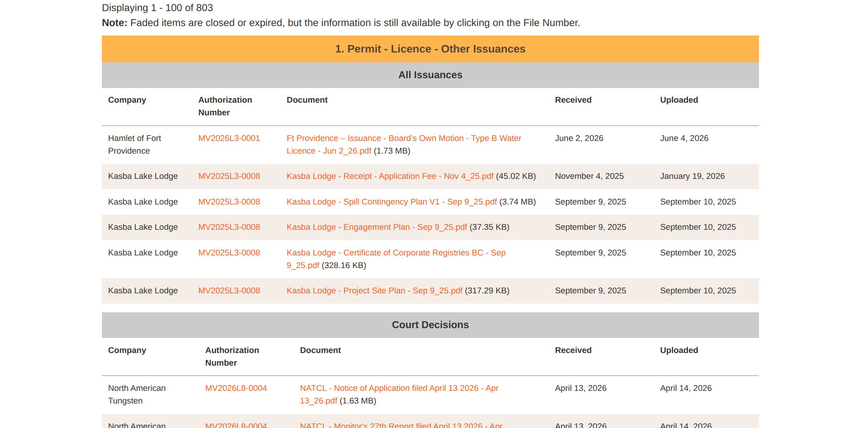Open MV2026L8-0004 in Notice of Application row
868x428 pixels.
[x=236, y=388]
